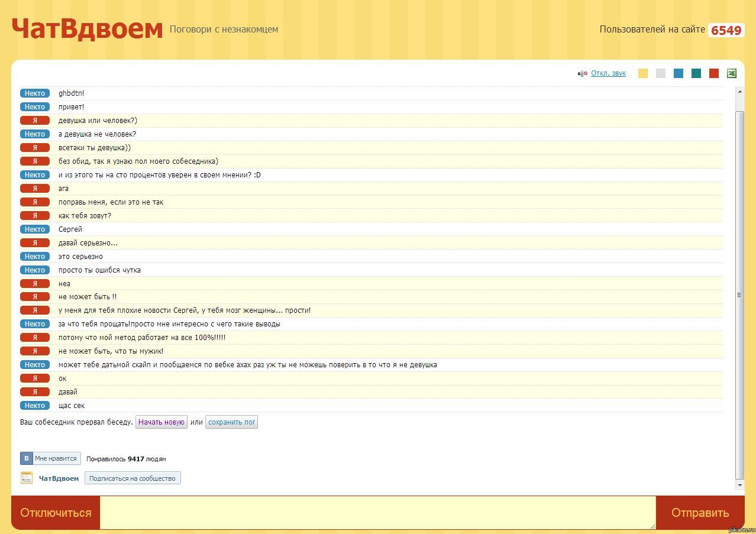Focus the message text input field
The width and height of the screenshot is (756, 534).
[377, 512]
